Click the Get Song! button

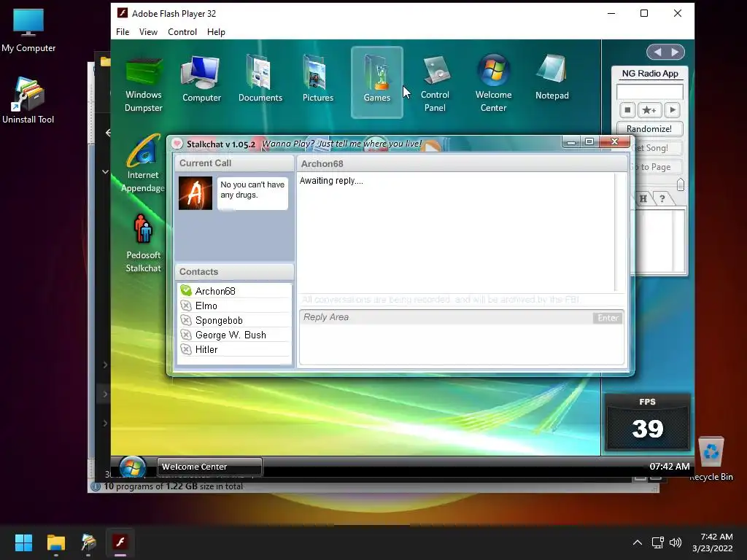point(656,148)
